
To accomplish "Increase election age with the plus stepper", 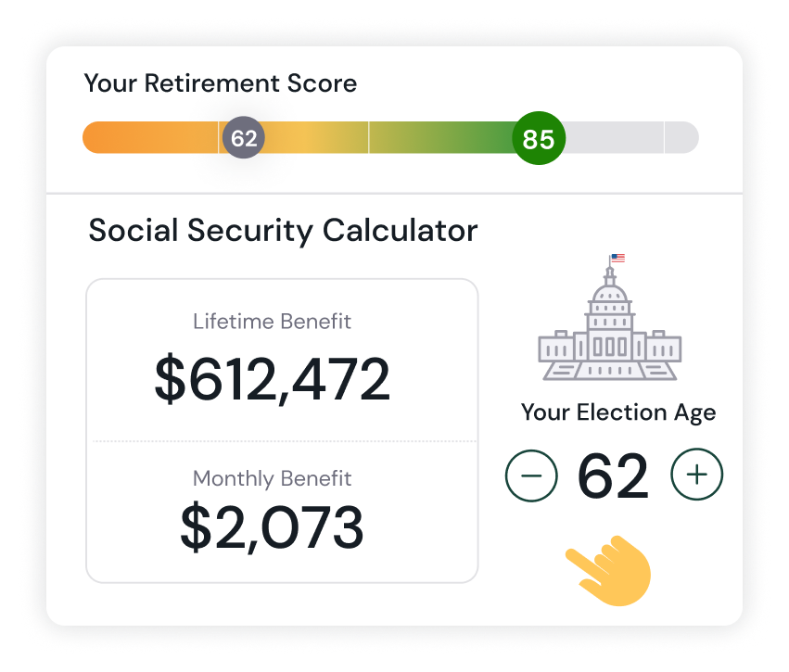I will (696, 474).
